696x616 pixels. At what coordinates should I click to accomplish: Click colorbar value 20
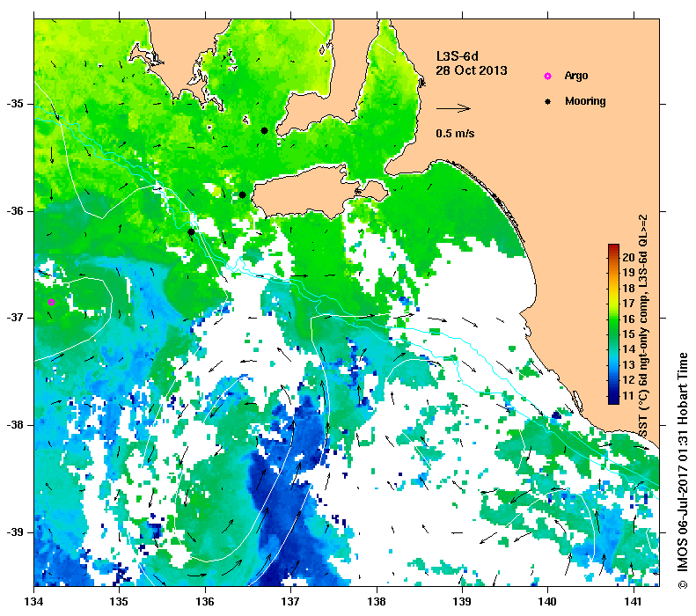(x=628, y=258)
